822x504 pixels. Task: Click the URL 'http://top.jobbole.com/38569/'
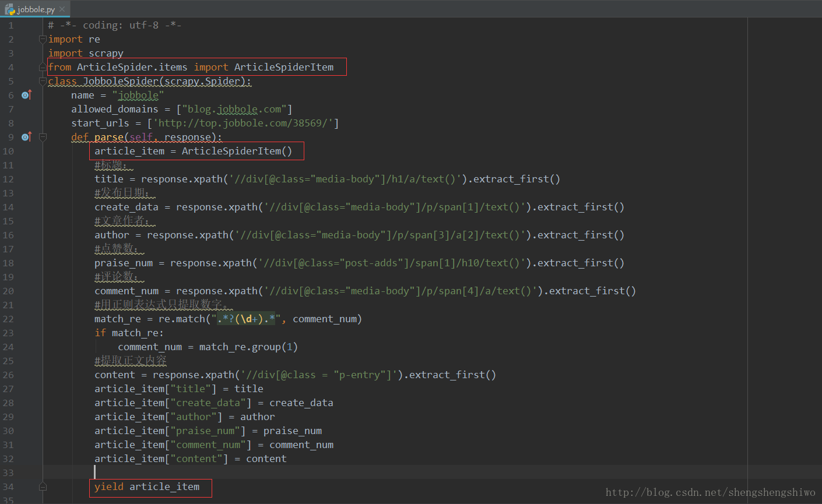[x=243, y=123]
